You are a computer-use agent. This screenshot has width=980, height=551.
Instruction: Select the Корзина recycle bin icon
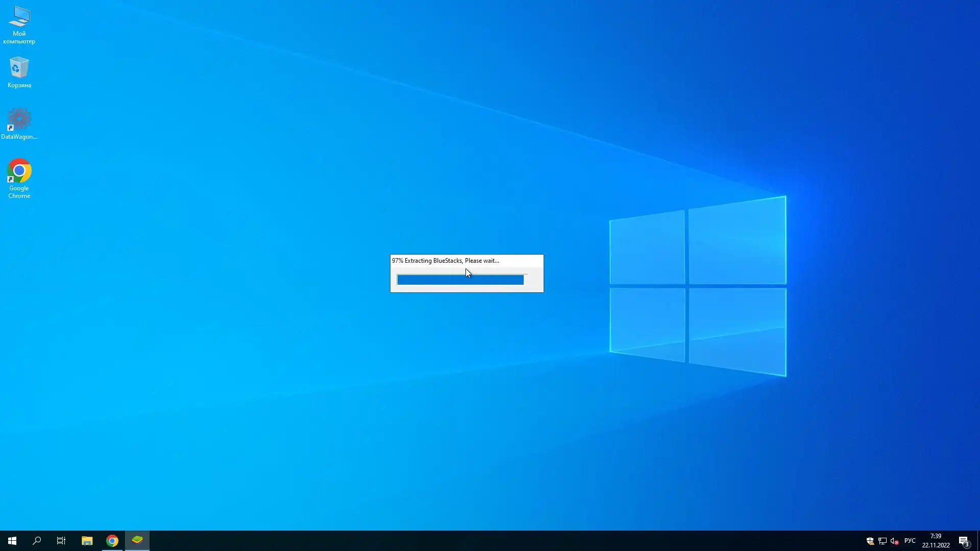tap(19, 72)
